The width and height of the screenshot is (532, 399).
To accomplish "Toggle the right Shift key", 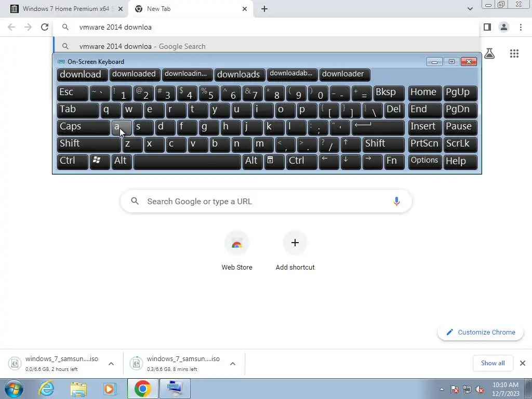I will pyautogui.click(x=384, y=144).
